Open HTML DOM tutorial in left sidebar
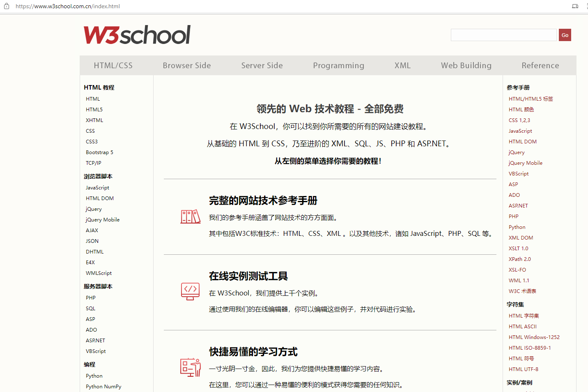This screenshot has height=392, width=588. [100, 198]
